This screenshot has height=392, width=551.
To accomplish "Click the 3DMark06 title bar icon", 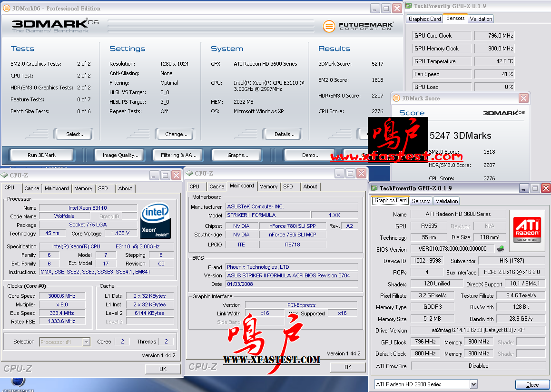I will [6, 8].
